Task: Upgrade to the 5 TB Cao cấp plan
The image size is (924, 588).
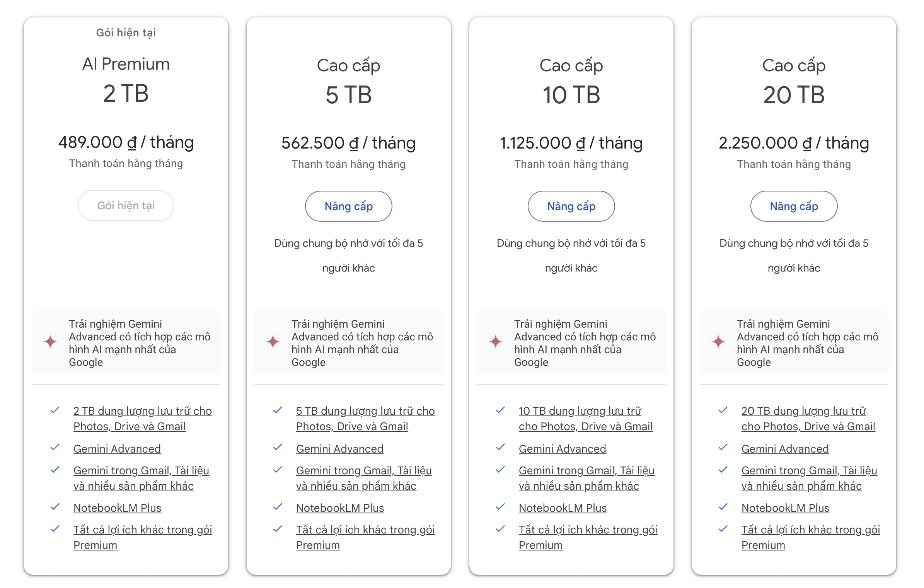Action: (349, 206)
